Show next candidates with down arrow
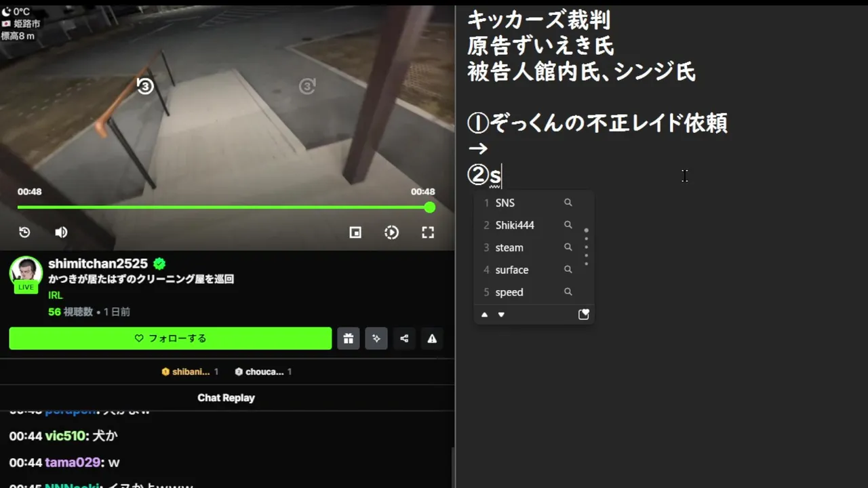This screenshot has height=488, width=868. 501,314
